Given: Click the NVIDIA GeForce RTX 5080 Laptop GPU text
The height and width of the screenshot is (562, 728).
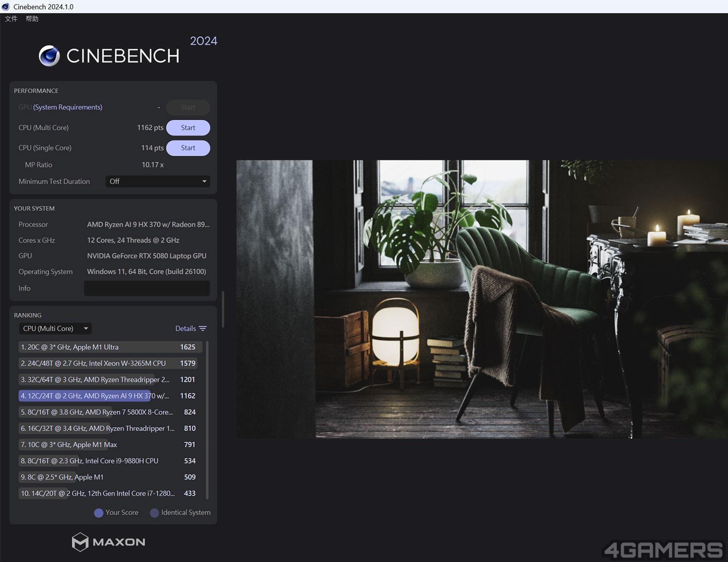Looking at the screenshot, I should (147, 256).
